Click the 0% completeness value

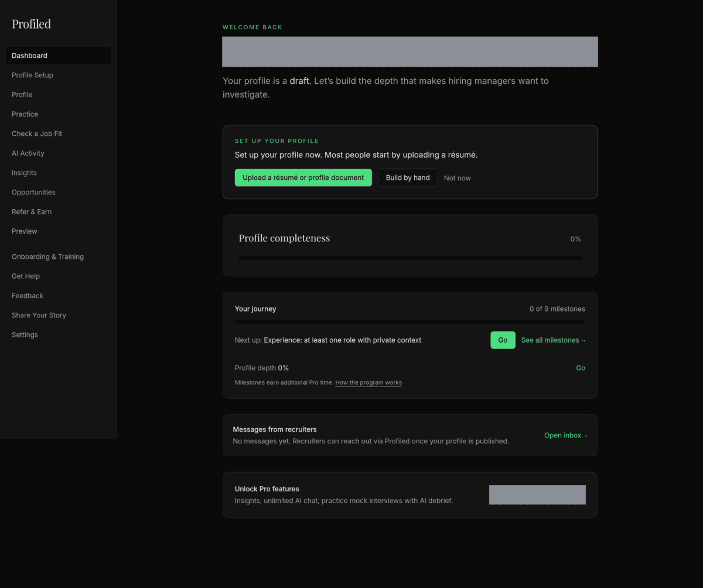(x=576, y=239)
